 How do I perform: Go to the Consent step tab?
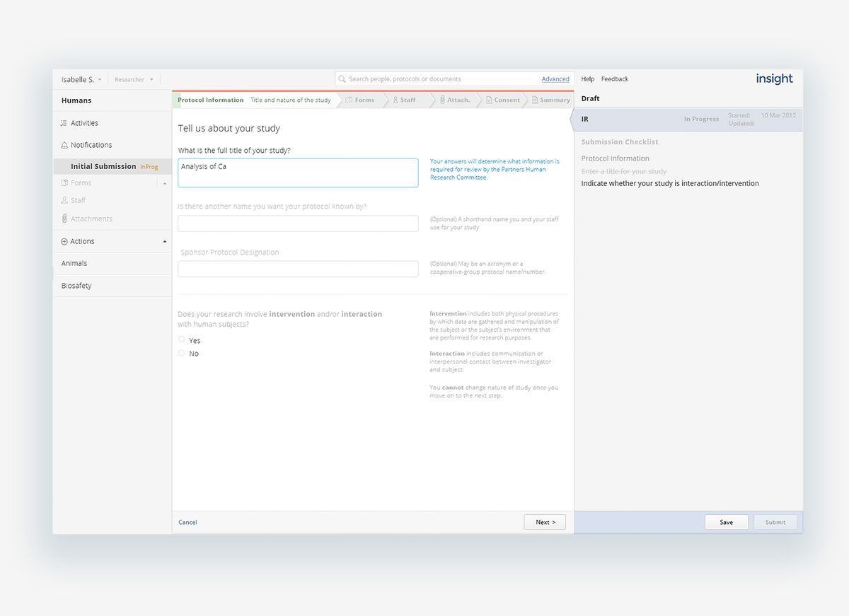pyautogui.click(x=502, y=100)
